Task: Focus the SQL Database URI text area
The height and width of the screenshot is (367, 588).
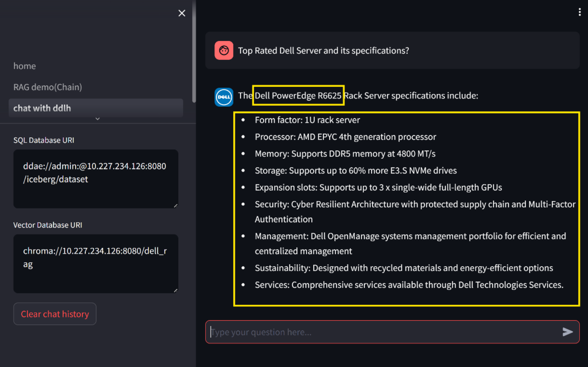Action: (96, 179)
